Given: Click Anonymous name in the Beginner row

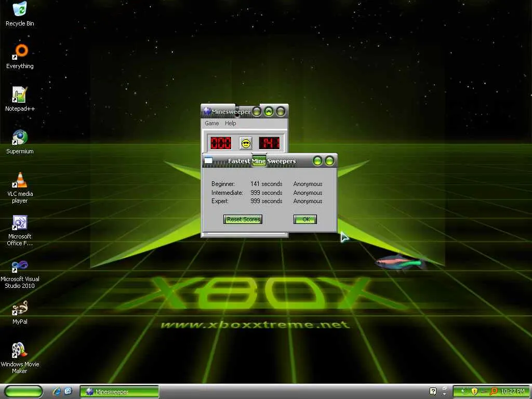Looking at the screenshot, I should pos(308,184).
